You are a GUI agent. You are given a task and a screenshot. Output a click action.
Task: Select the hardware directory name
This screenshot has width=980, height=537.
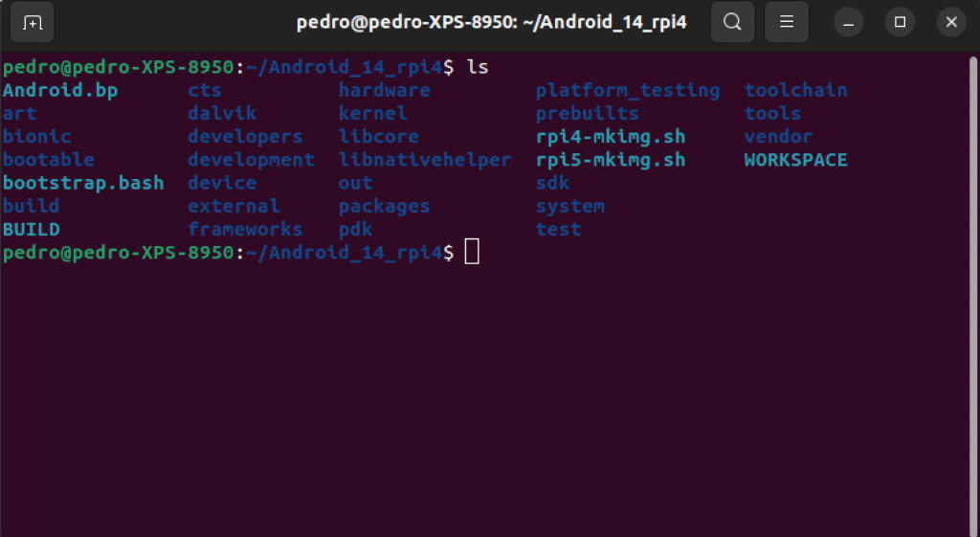coord(385,90)
